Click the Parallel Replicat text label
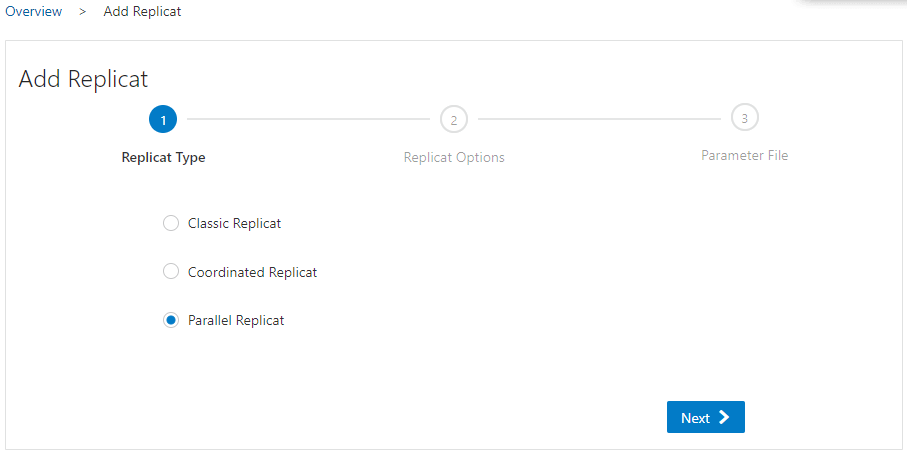The width and height of the screenshot is (907, 452). [236, 320]
